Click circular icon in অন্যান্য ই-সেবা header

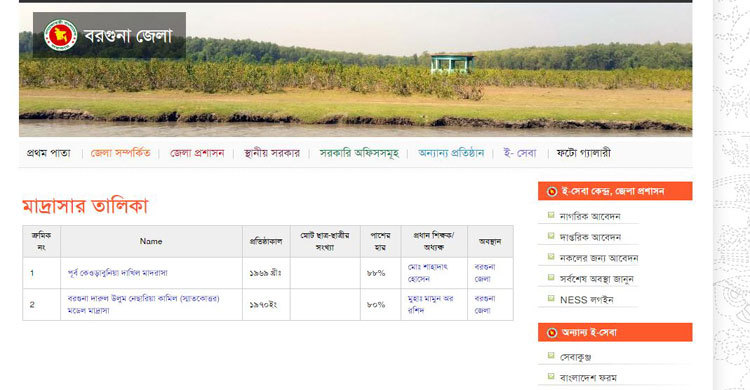click(552, 333)
